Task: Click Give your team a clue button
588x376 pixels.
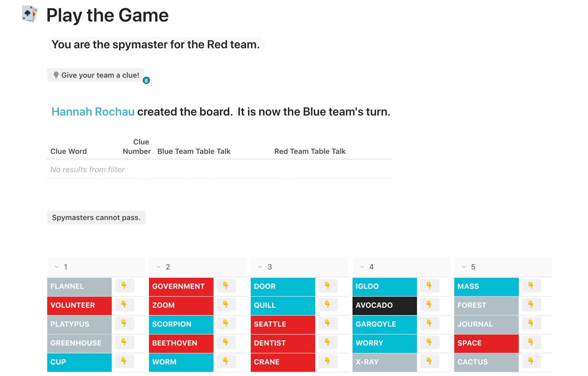Action: 96,75
